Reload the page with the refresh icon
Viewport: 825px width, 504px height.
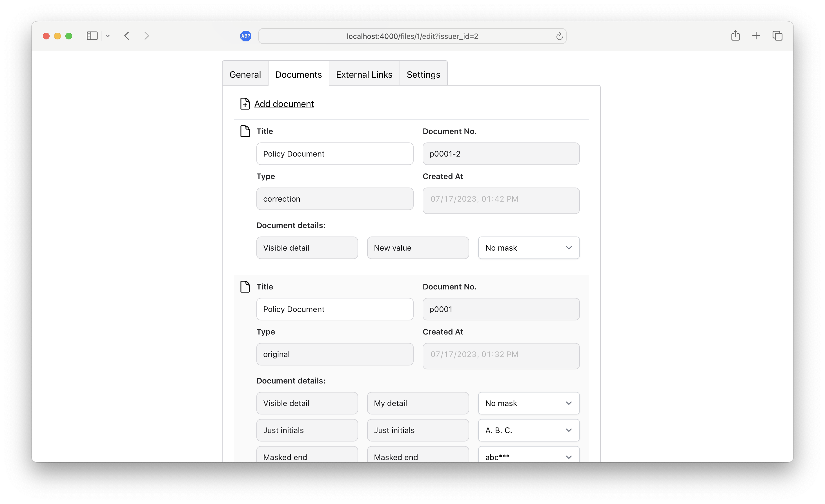coord(559,36)
